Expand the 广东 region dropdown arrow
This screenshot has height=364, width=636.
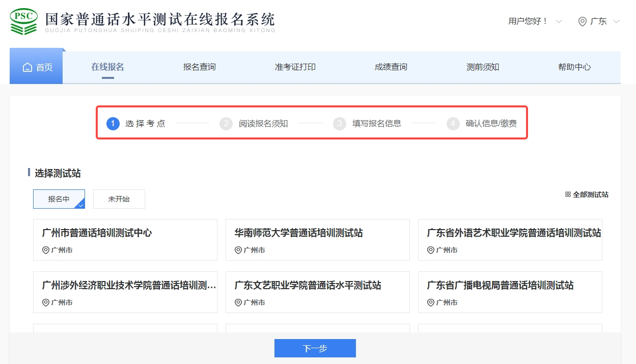[x=616, y=21]
